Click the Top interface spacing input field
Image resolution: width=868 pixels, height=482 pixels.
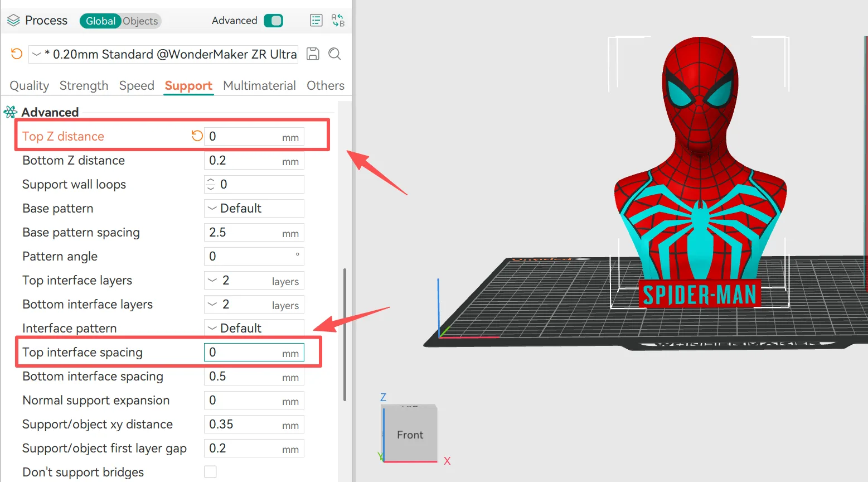tap(254, 352)
